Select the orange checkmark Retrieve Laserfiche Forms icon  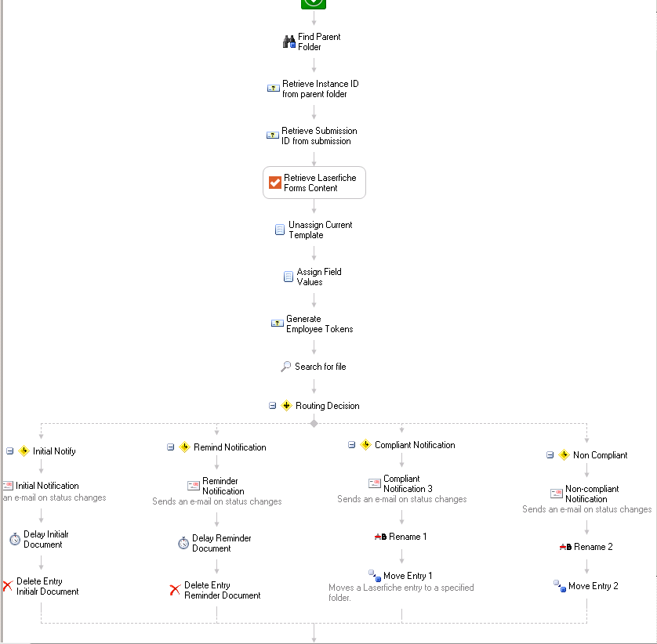click(x=275, y=183)
